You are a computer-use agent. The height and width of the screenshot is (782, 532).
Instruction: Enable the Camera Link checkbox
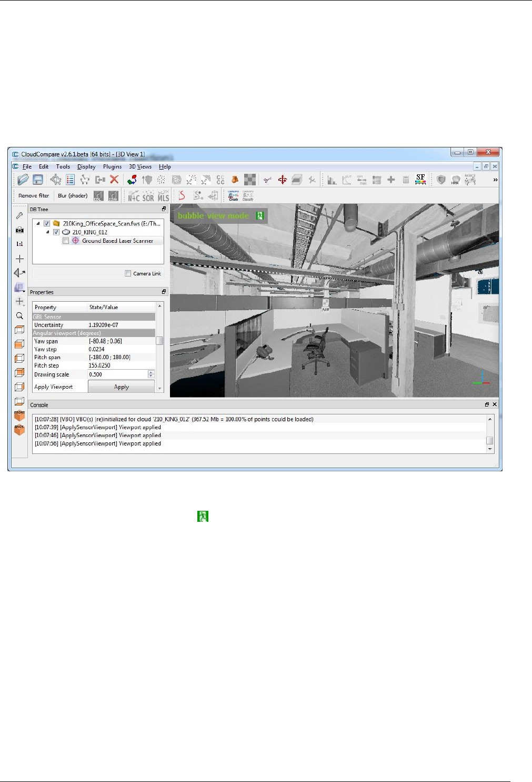[128, 273]
